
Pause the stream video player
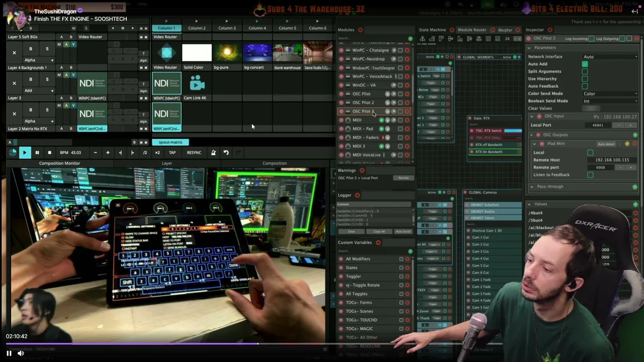[9, 353]
